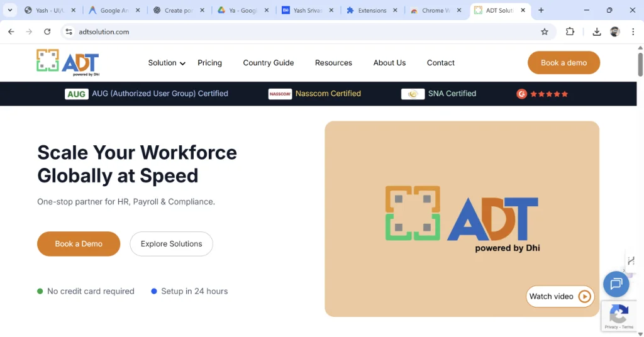Open the Chrome extensions puzzle icon

(x=570, y=31)
